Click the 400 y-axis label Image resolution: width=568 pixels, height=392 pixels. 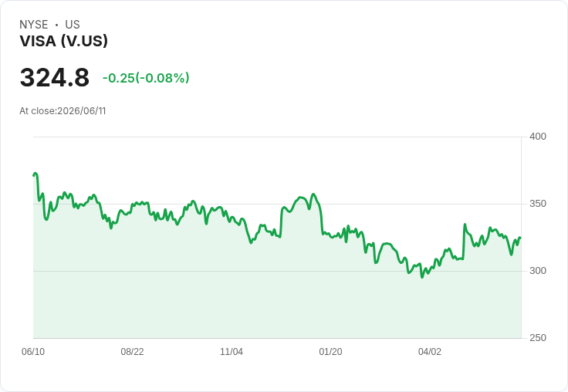(x=538, y=137)
